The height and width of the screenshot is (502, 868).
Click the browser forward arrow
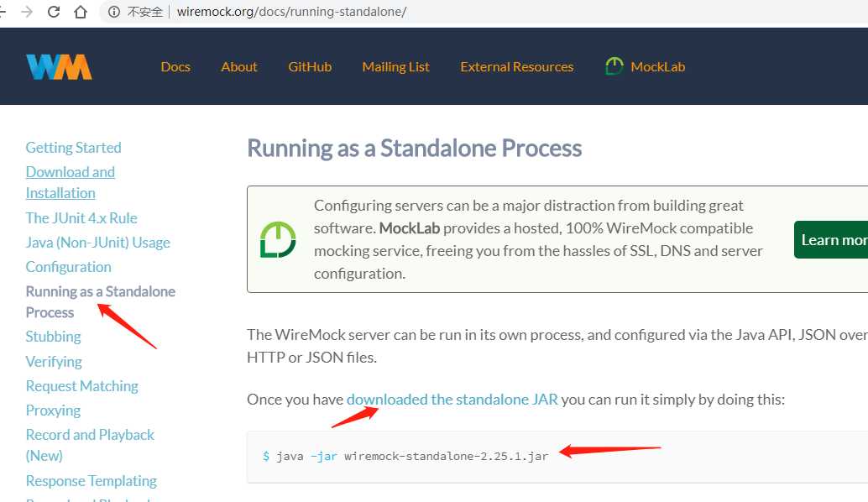27,12
